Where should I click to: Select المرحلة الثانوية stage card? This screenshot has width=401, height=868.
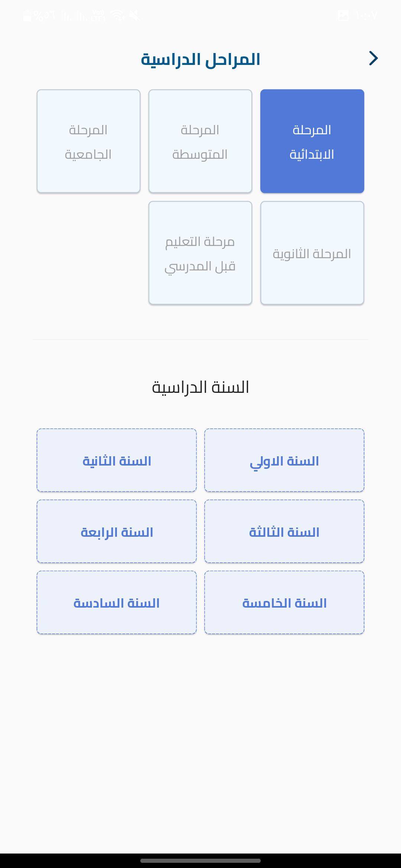[312, 253]
